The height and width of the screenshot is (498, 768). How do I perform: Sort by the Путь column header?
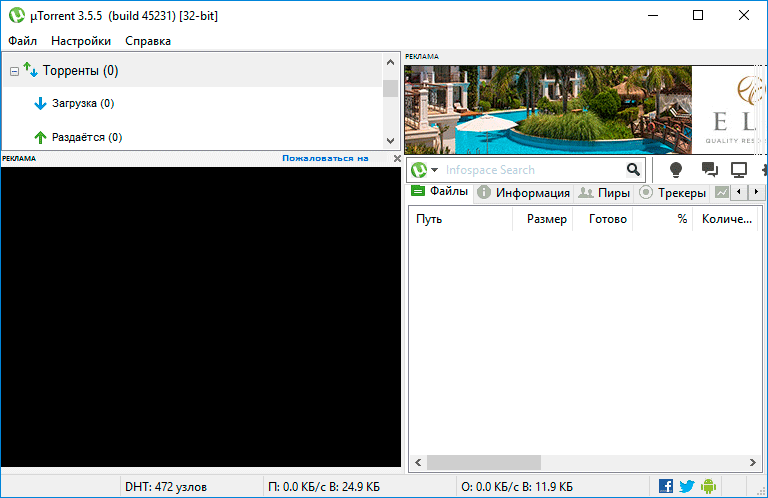[460, 219]
